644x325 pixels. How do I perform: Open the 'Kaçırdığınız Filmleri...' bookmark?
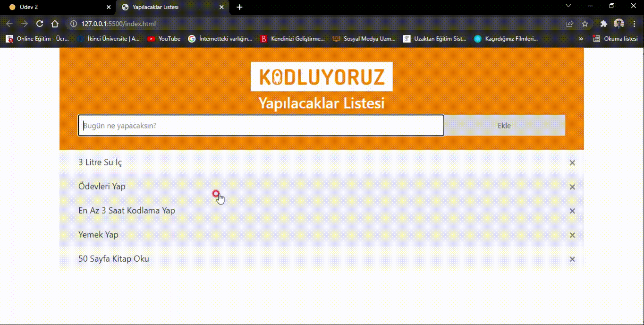click(x=506, y=39)
